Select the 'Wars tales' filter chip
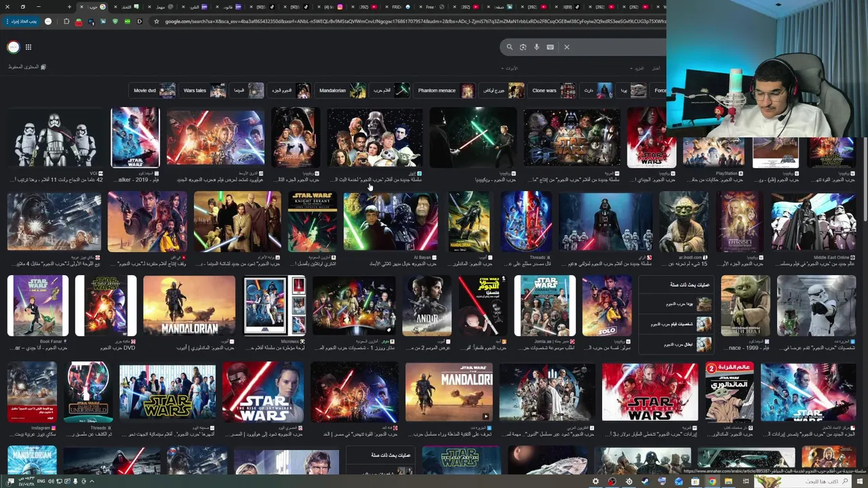This screenshot has width=868, height=488. tap(203, 90)
